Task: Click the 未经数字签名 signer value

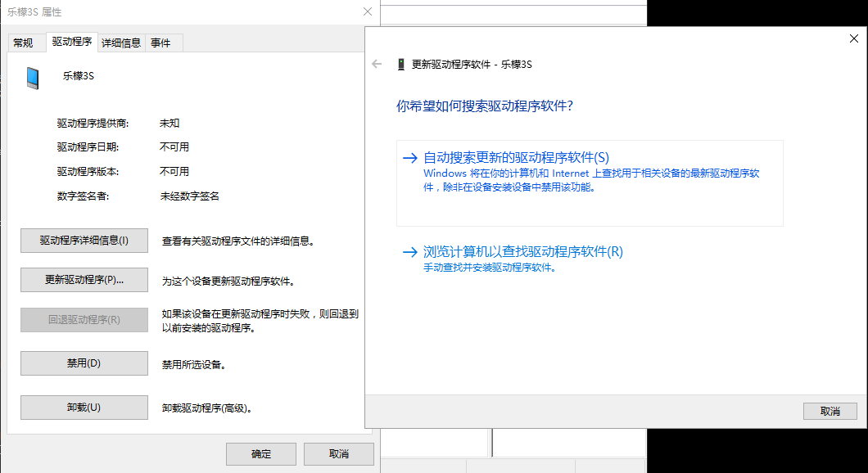Action: tap(190, 196)
